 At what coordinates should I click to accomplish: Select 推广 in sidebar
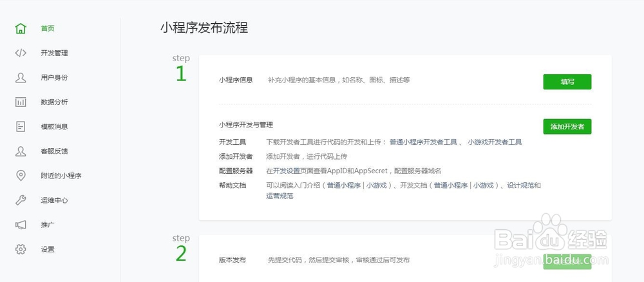pyautogui.click(x=48, y=225)
